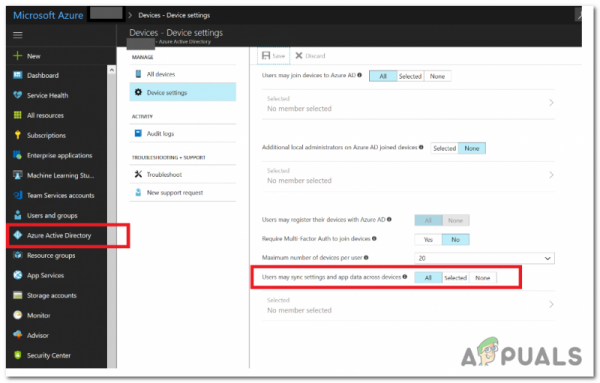Click the sidebar scrollbar up arrow

[x=111, y=70]
